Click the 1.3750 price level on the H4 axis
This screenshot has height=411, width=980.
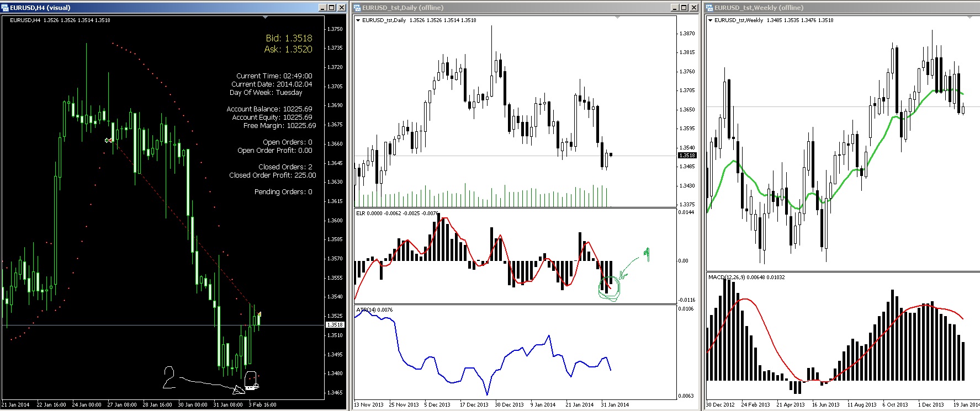point(335,29)
